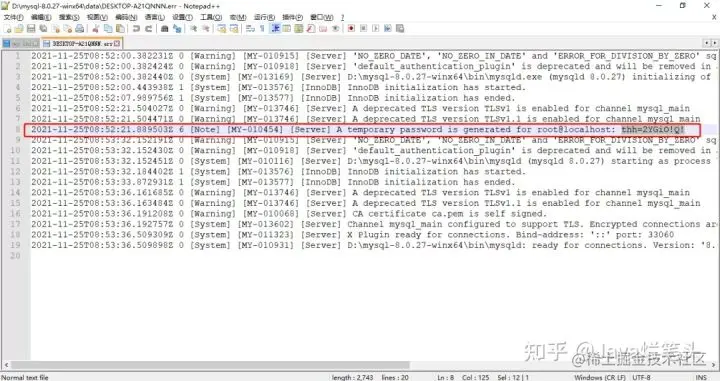Open the ? help menu
Screen dimensions: 720x381
pyautogui.click(x=343, y=17)
